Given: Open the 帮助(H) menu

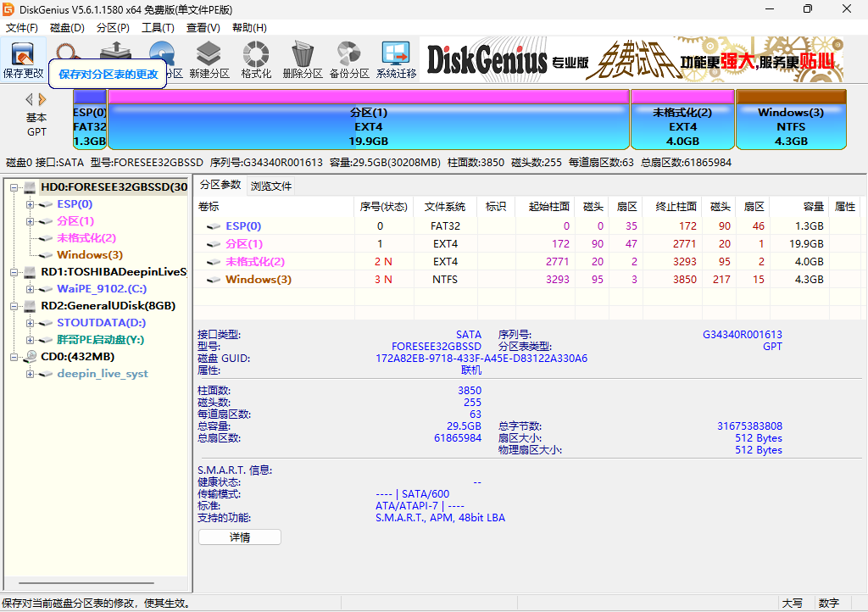Looking at the screenshot, I should click(x=249, y=28).
